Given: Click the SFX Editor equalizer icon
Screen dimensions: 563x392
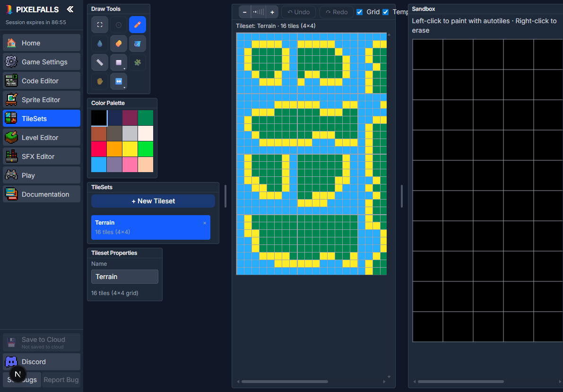Looking at the screenshot, I should click(11, 157).
